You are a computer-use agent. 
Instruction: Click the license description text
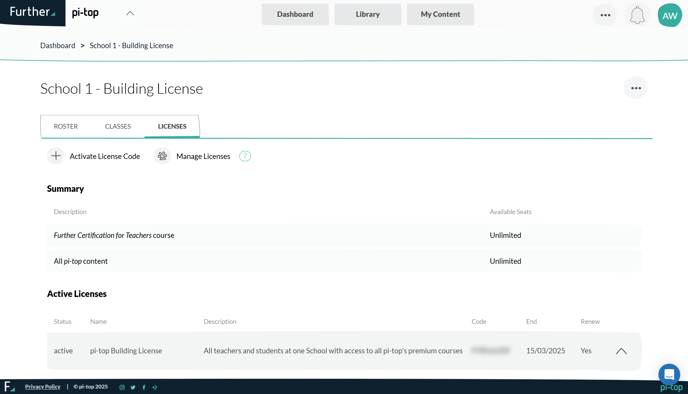coord(333,351)
